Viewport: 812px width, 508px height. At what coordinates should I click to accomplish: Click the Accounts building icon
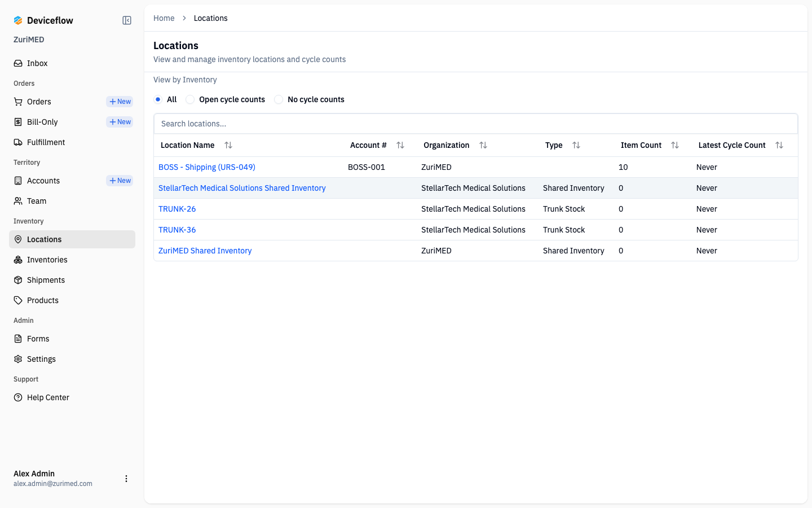18,181
